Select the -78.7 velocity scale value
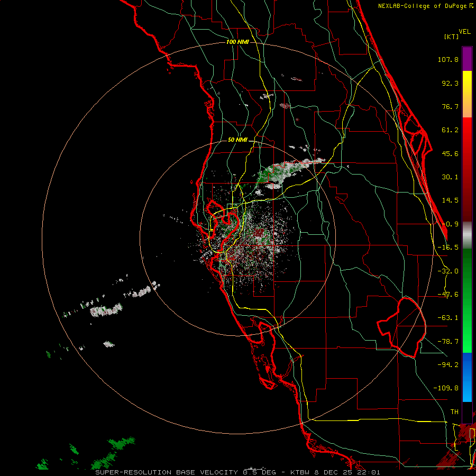The image size is (476, 476). point(448,342)
